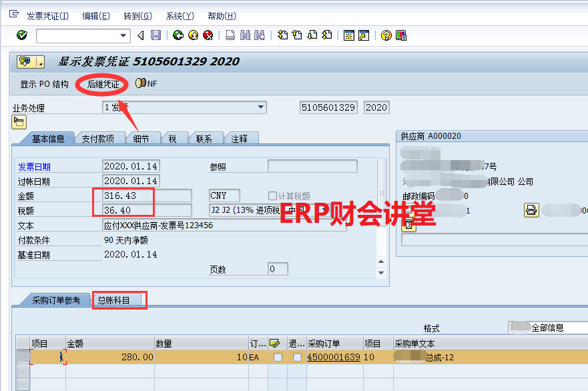Click the 金额 field showing 316.43
This screenshot has width=588, height=391.
click(x=147, y=195)
